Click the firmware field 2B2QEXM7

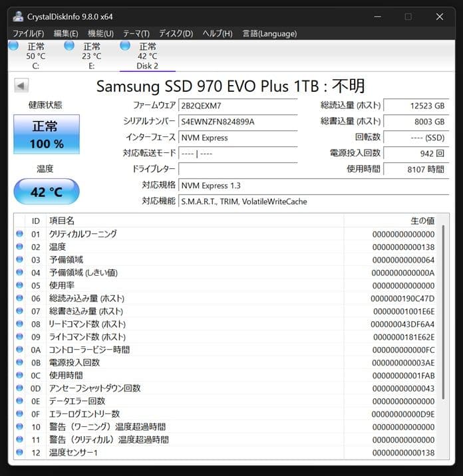point(238,106)
